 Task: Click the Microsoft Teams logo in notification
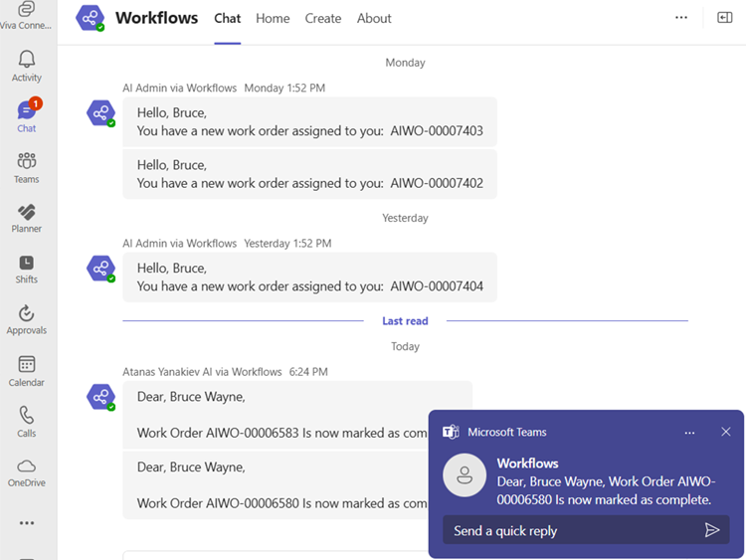[451, 432]
